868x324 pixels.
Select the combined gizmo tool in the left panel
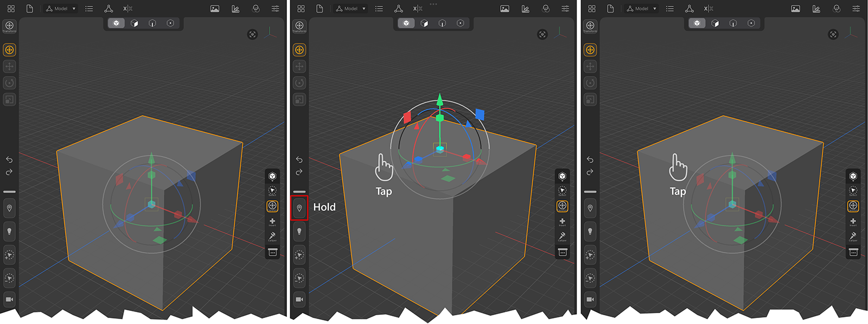[9, 50]
